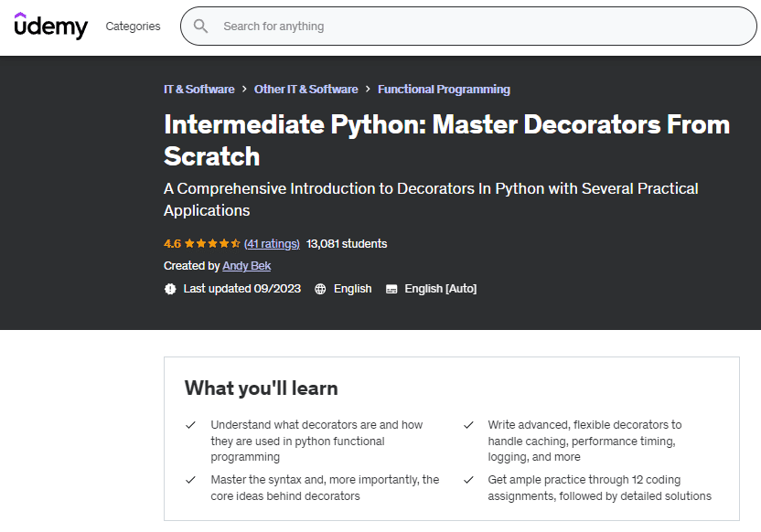Viewport: 761px width, 532px height.
Task: Click the English [Auto] captions label
Action: tap(440, 289)
